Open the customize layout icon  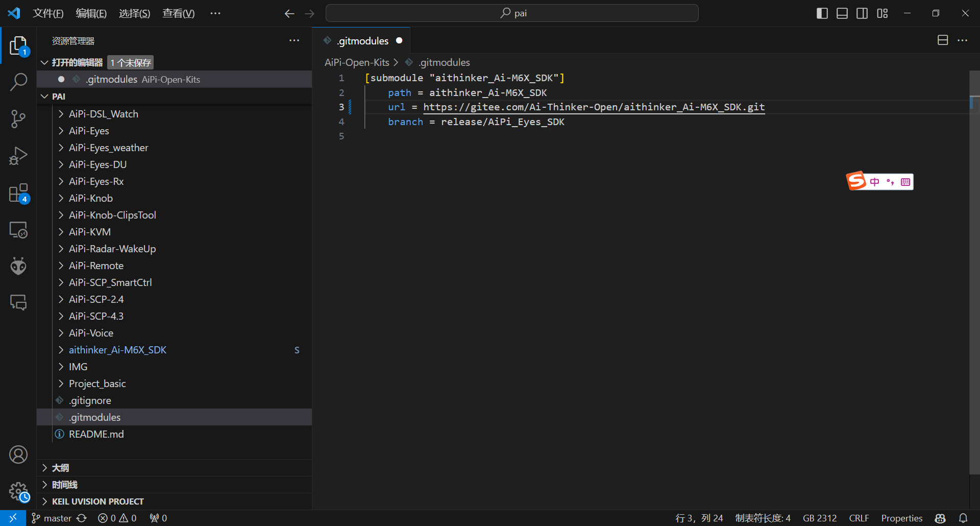point(883,13)
